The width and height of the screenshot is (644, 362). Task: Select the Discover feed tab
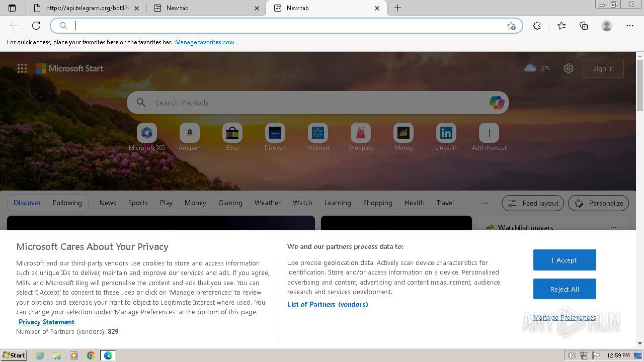click(x=27, y=203)
